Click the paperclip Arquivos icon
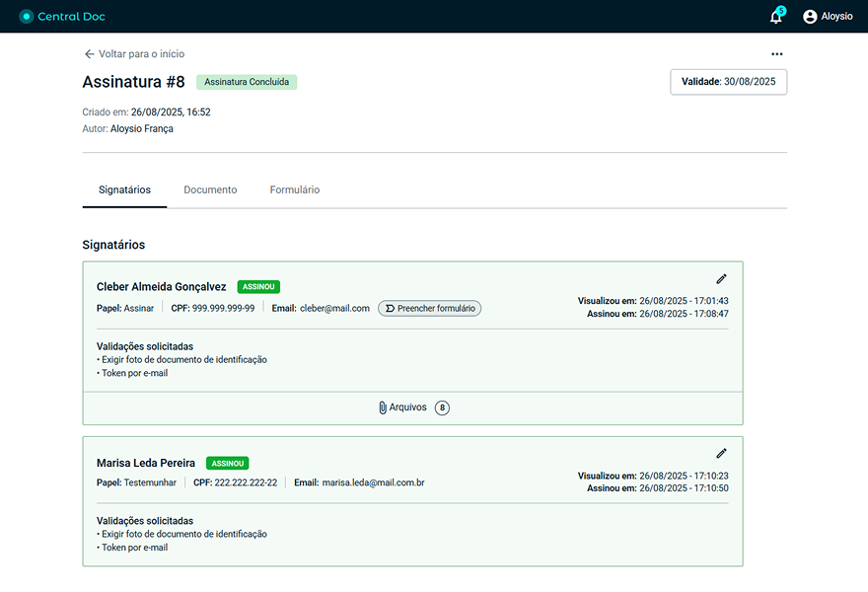Viewport: 868px width, 592px height. [x=383, y=407]
